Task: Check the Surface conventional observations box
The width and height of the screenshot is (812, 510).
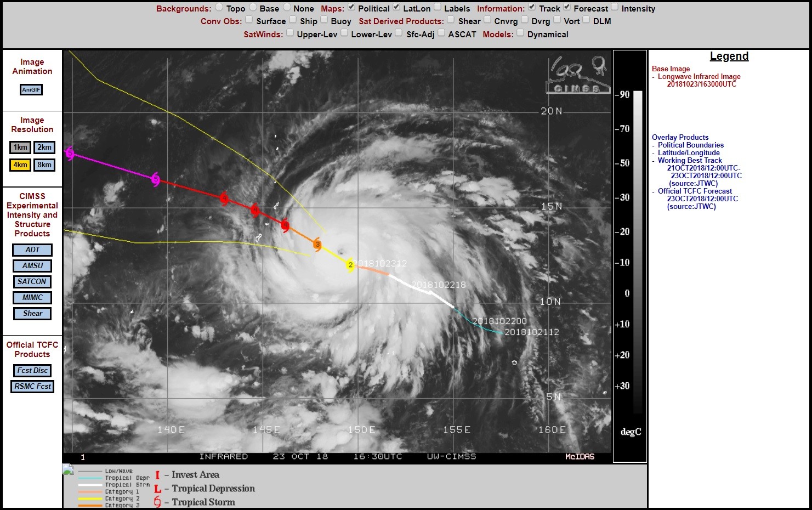Action: click(x=249, y=20)
